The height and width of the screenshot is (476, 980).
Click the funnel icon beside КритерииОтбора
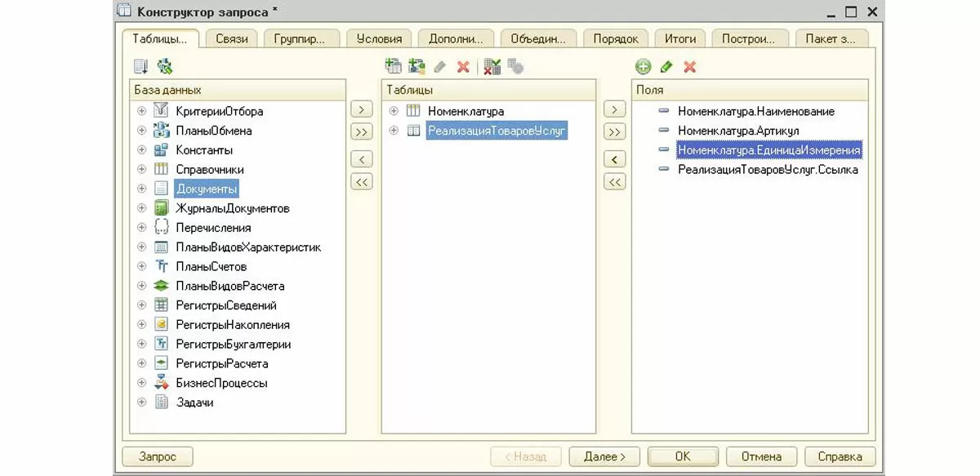pyautogui.click(x=161, y=111)
